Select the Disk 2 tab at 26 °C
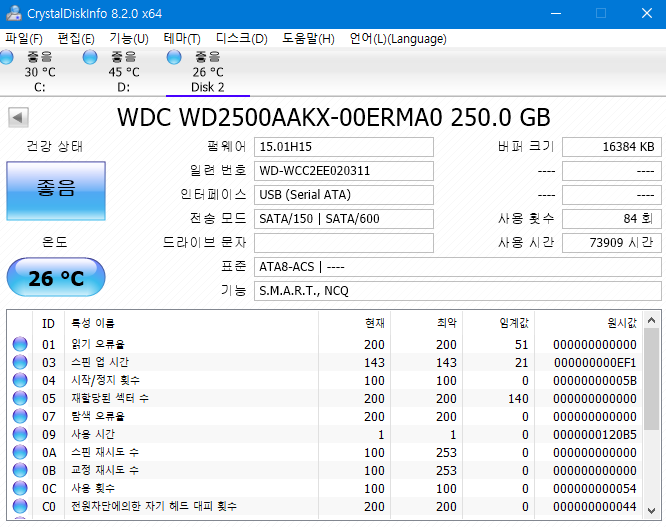The image size is (666, 527). coord(208,72)
